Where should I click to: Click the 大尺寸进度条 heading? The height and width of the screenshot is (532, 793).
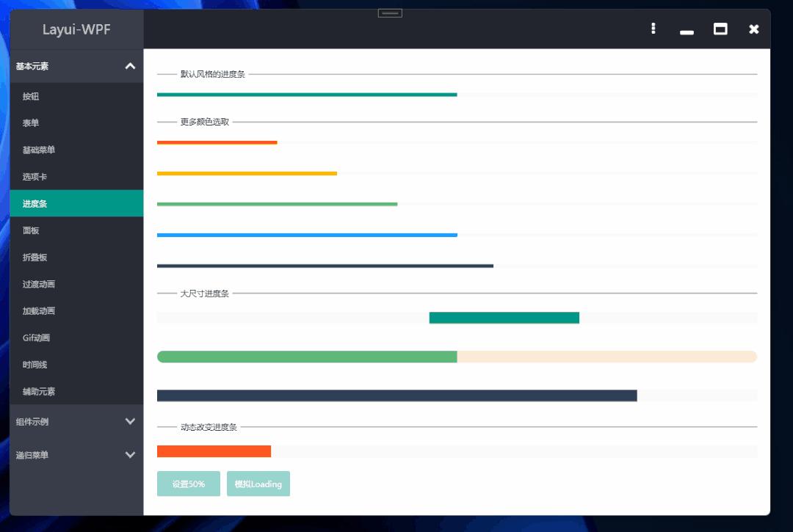204,294
